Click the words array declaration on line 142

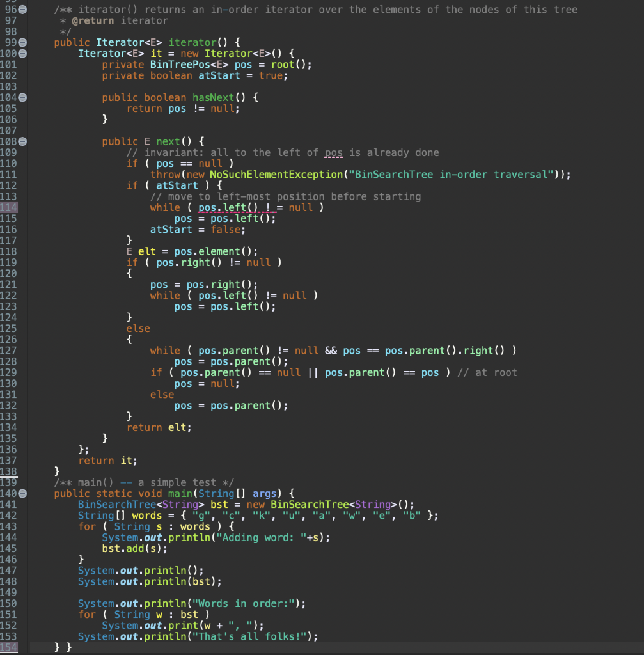[147, 516]
